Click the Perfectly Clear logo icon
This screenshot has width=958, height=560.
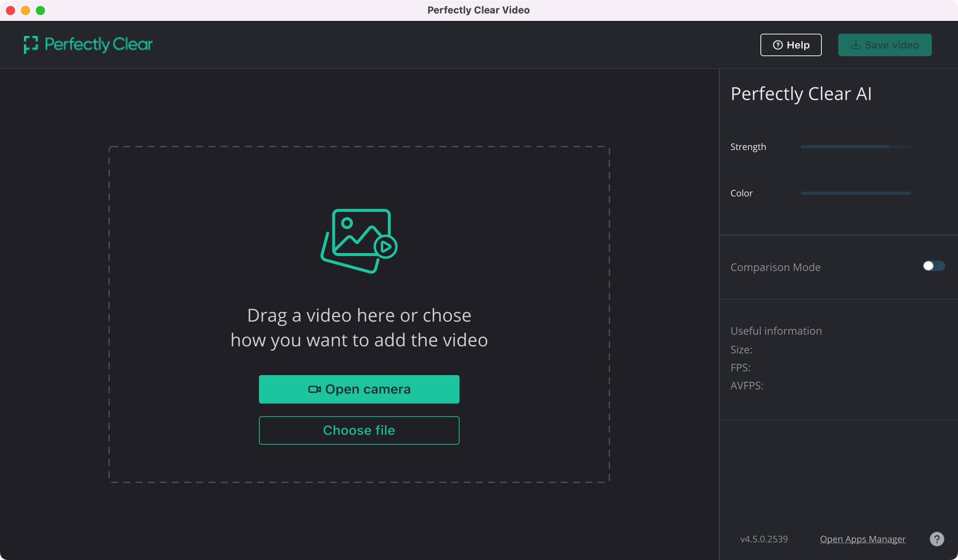click(x=31, y=44)
